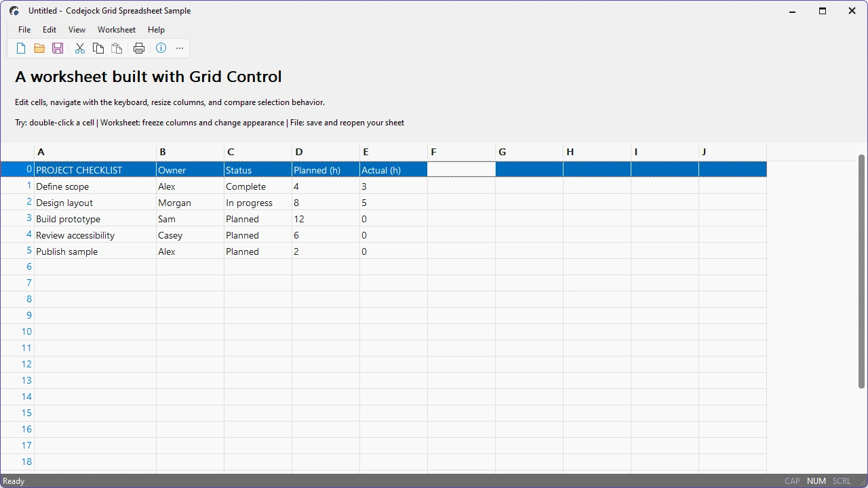Click the Copy toolbar icon
The height and width of the screenshot is (488, 868).
click(x=98, y=48)
